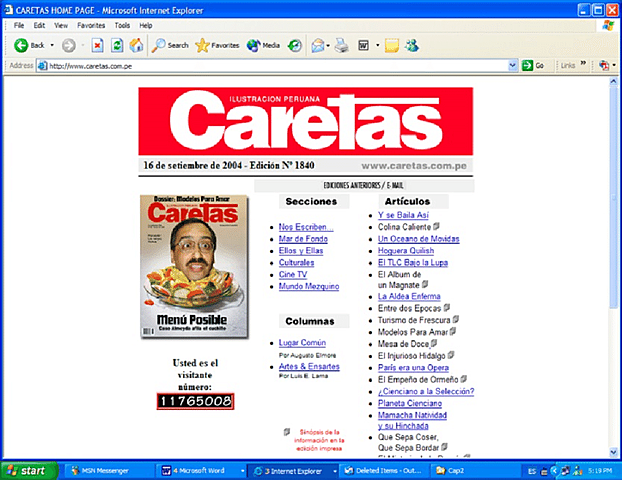
Task: Open the Edit menu
Action: [x=39, y=25]
